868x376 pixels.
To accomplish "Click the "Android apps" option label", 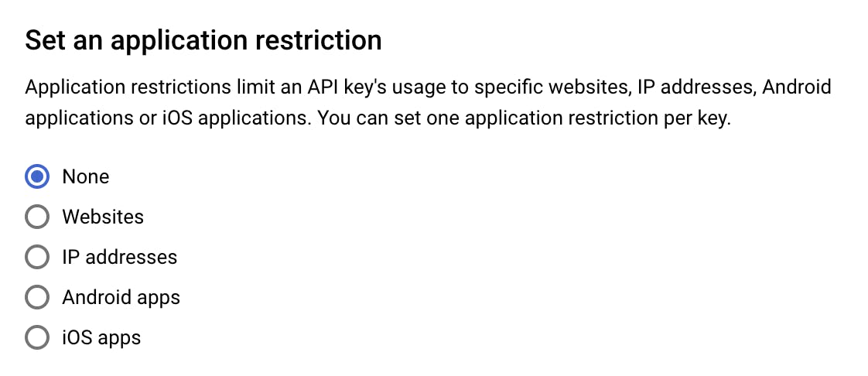I will [x=121, y=297].
